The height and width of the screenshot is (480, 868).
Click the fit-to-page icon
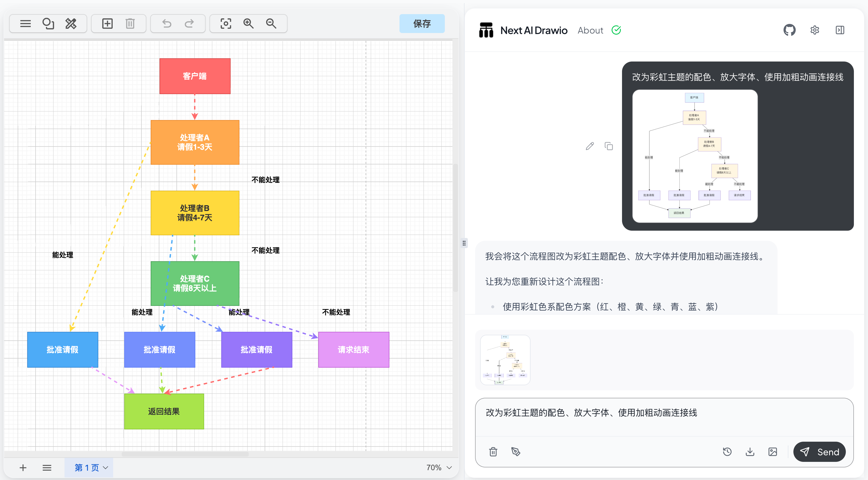tap(225, 24)
